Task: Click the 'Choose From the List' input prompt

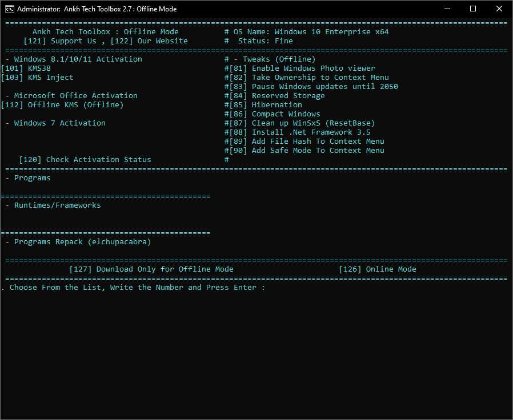Action: click(x=133, y=288)
